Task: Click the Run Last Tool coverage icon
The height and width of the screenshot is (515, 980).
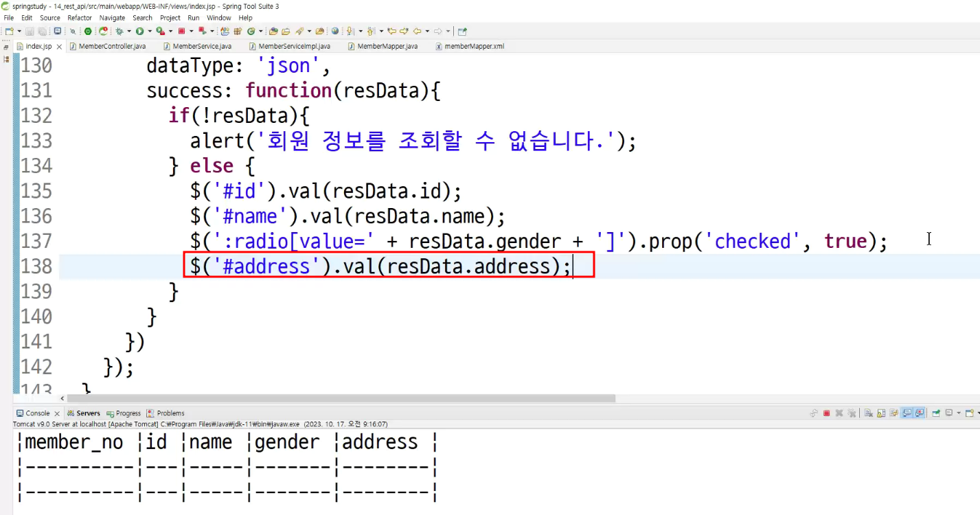Action: [x=160, y=31]
